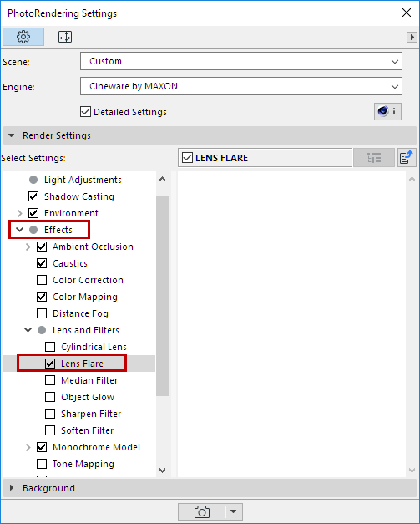Viewport: 420px width, 524px height.
Task: Click the export settings icon button
Action: [407, 158]
